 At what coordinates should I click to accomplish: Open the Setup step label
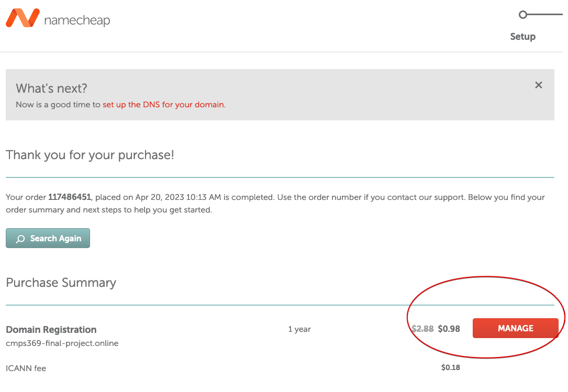522,37
